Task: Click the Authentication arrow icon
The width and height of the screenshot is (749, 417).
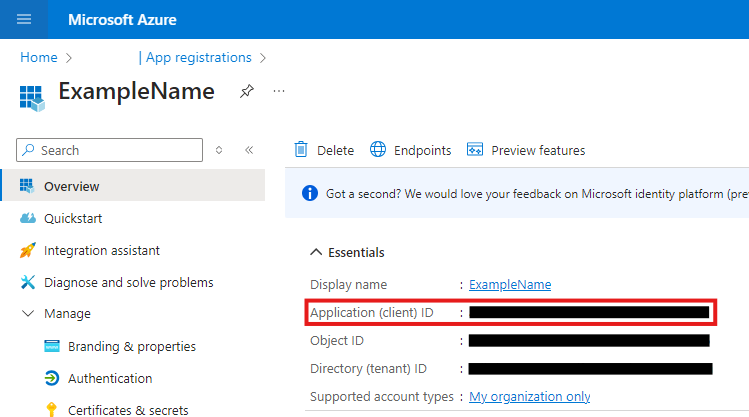Action: point(52,378)
